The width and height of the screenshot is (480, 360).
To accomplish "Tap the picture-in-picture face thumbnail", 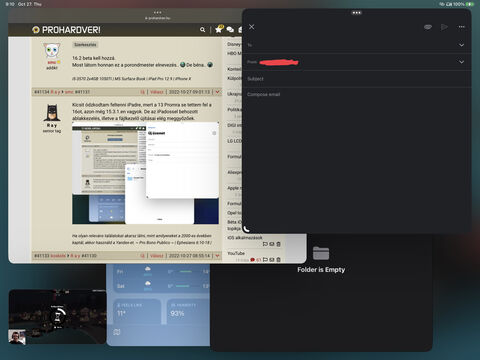I will (17, 337).
